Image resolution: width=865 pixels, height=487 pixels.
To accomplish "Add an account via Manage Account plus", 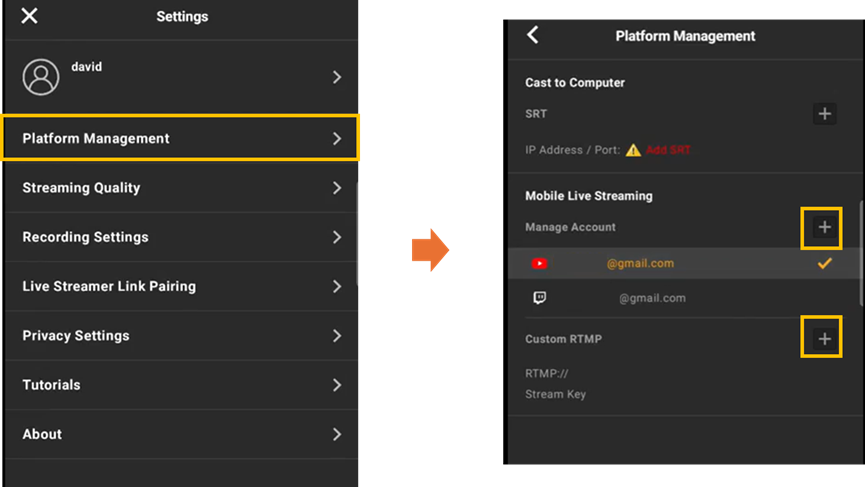I will [824, 228].
